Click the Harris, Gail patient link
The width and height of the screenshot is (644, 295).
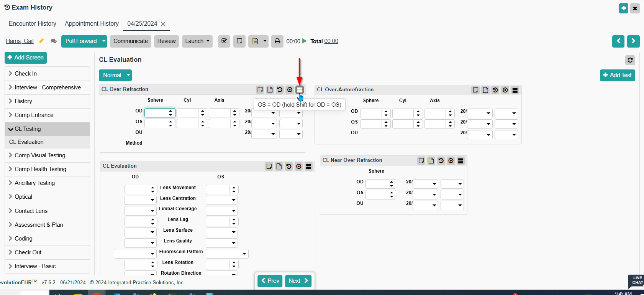point(20,41)
